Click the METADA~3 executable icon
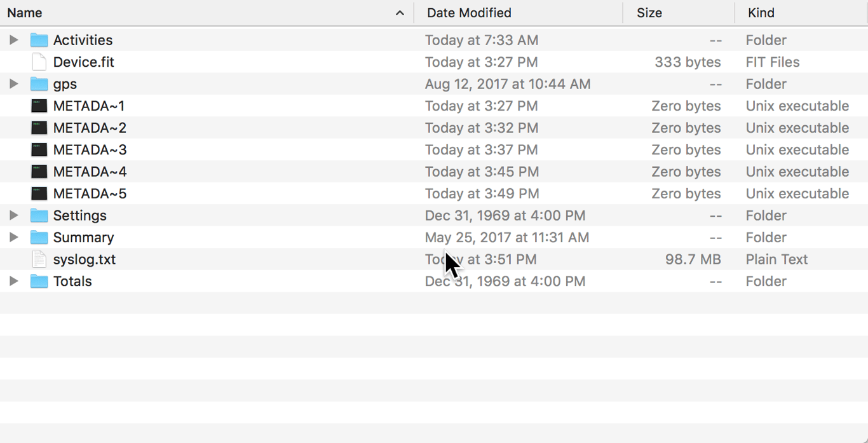This screenshot has width=868, height=443. click(x=39, y=150)
